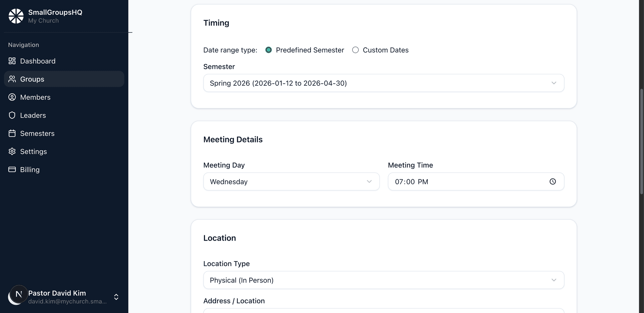Expand the Pastor David Kim account menu
Image resolution: width=644 pixels, height=313 pixels.
pos(116,297)
